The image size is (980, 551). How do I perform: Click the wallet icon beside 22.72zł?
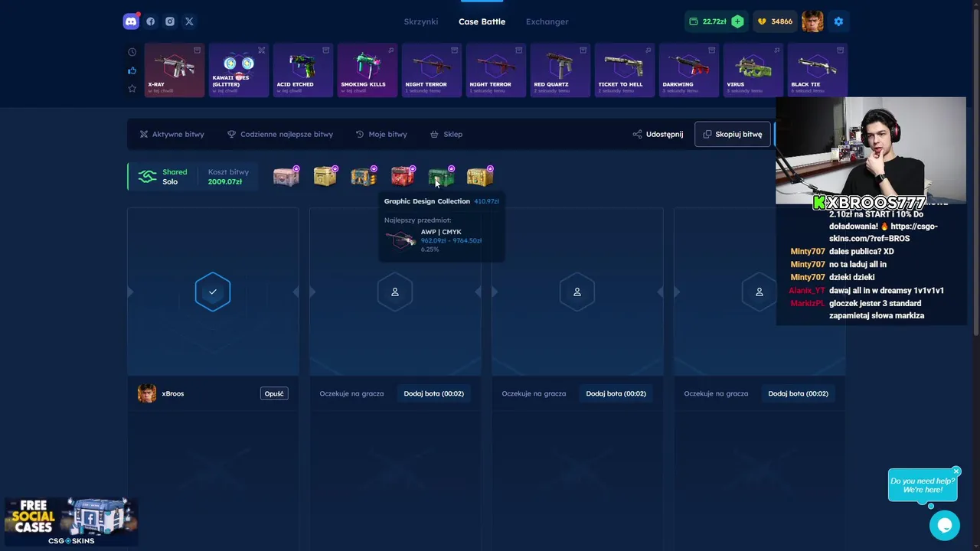694,21
